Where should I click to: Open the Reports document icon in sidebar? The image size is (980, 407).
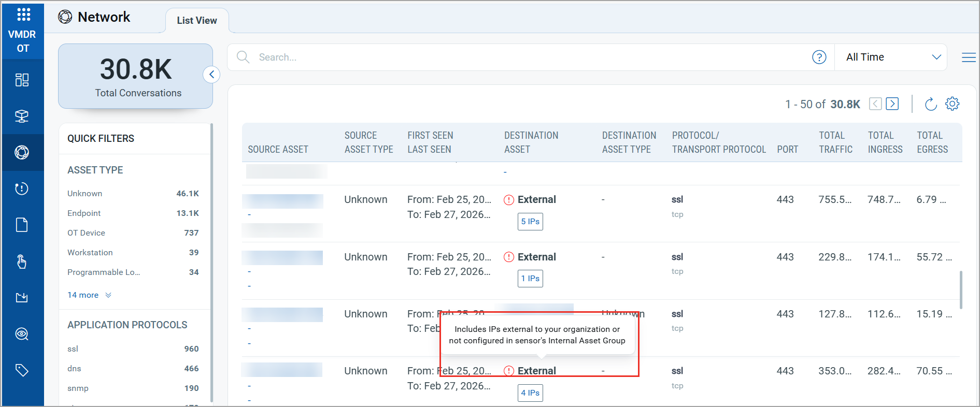[x=22, y=225]
